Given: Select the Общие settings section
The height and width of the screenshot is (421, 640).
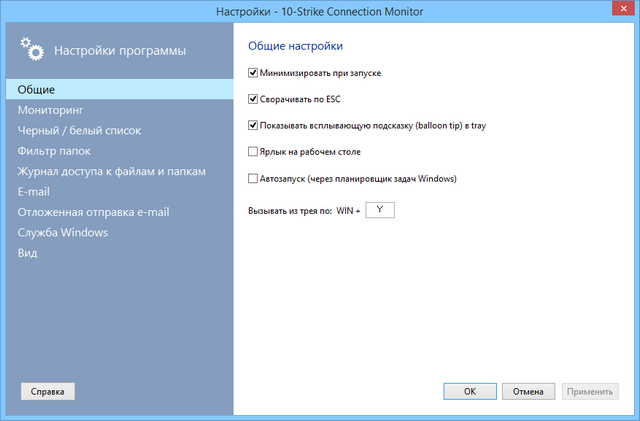Looking at the screenshot, I should click(36, 90).
